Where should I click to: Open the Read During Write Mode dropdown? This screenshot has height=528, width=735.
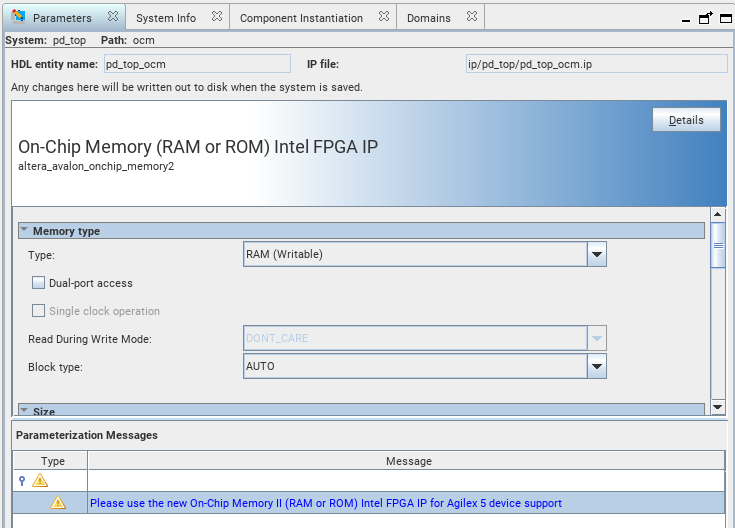(x=425, y=338)
